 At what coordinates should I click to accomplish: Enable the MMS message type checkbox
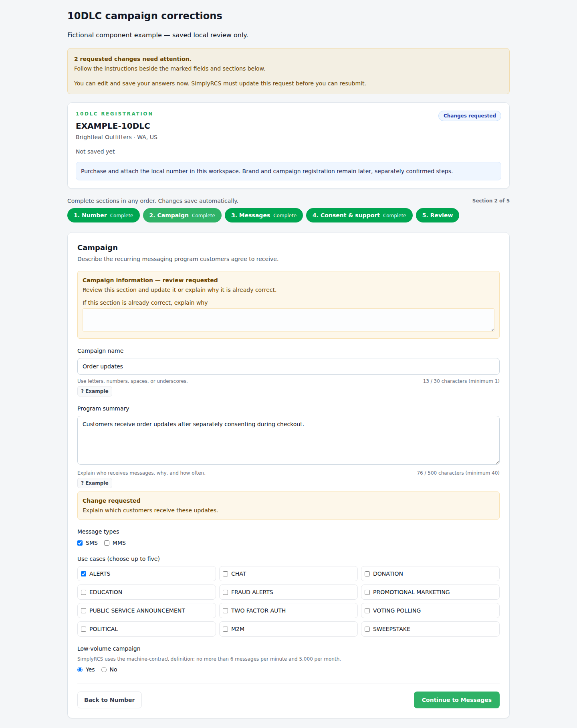(x=107, y=543)
